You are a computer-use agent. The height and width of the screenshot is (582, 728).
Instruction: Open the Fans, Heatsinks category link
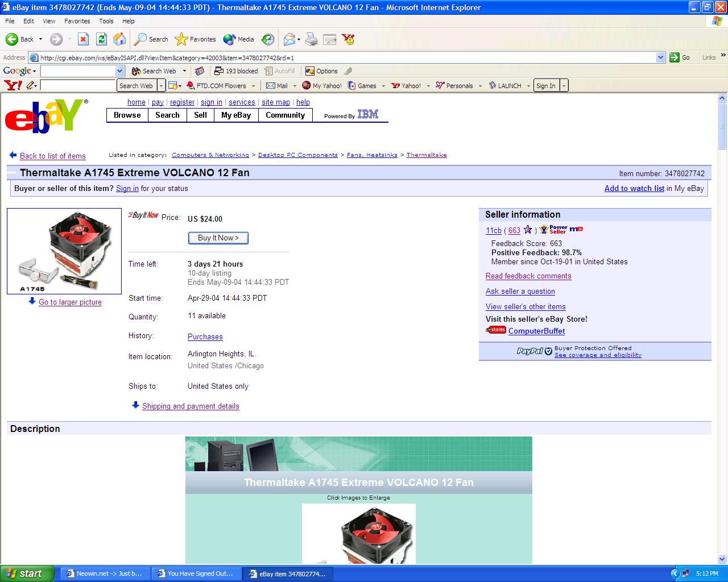click(x=371, y=155)
